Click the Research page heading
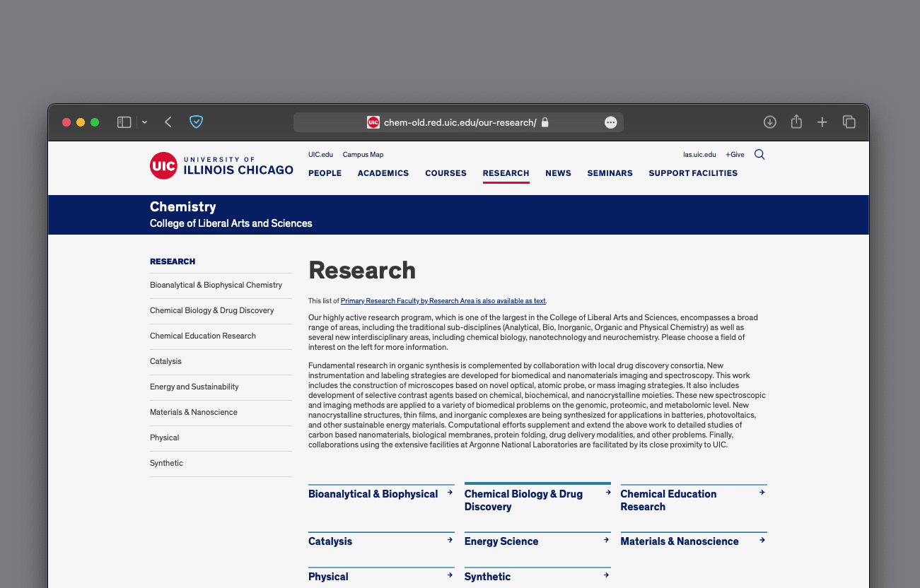The height and width of the screenshot is (588, 920). [362, 271]
